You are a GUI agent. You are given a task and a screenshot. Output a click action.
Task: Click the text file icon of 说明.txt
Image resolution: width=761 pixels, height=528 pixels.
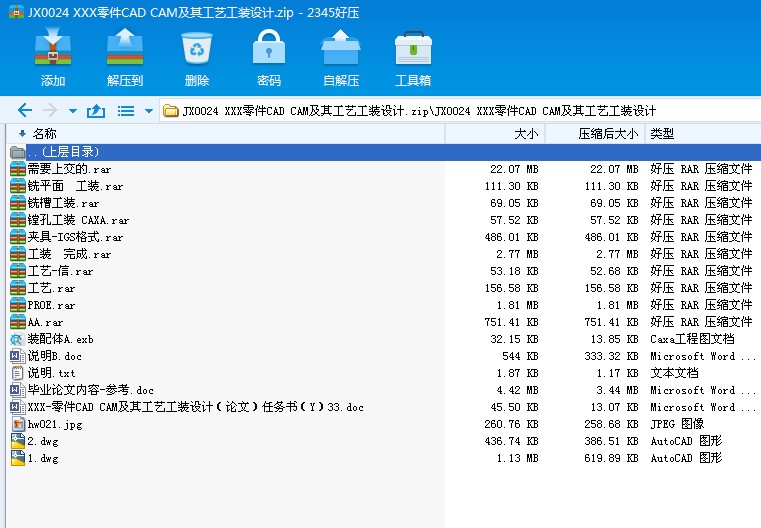point(17,373)
